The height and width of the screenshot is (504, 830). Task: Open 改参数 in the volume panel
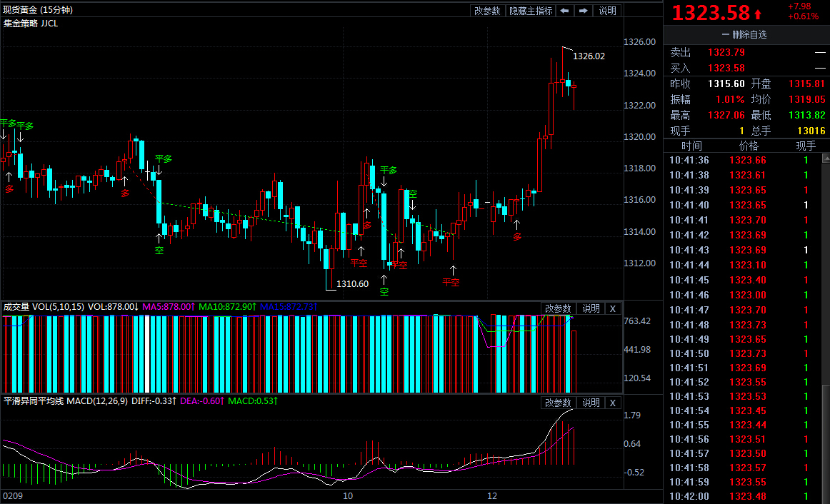pyautogui.click(x=558, y=308)
